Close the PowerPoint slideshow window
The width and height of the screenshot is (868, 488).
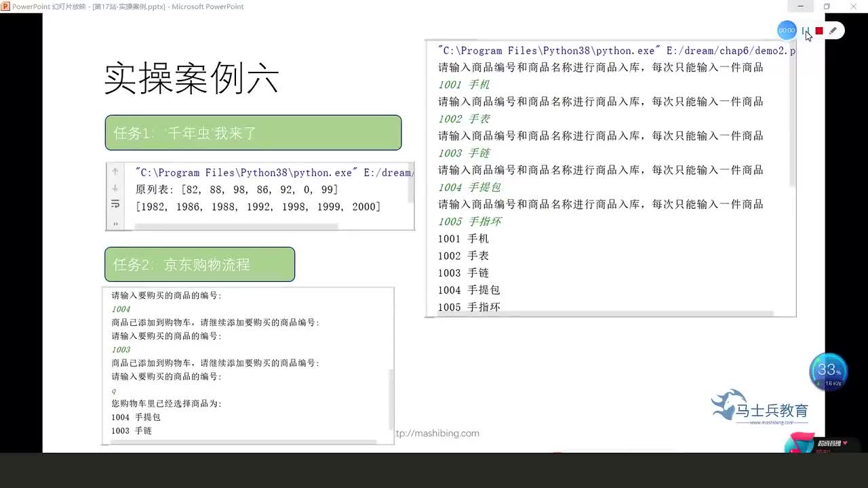click(854, 6)
